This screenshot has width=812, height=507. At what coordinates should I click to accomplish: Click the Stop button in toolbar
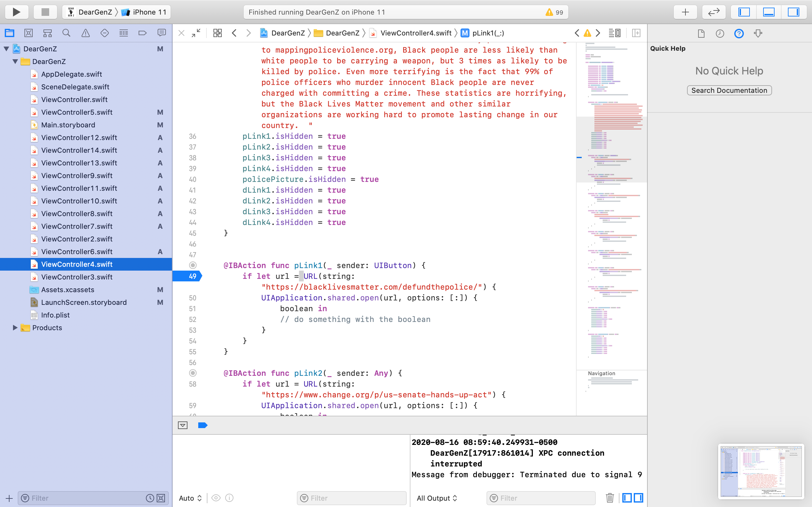45,12
